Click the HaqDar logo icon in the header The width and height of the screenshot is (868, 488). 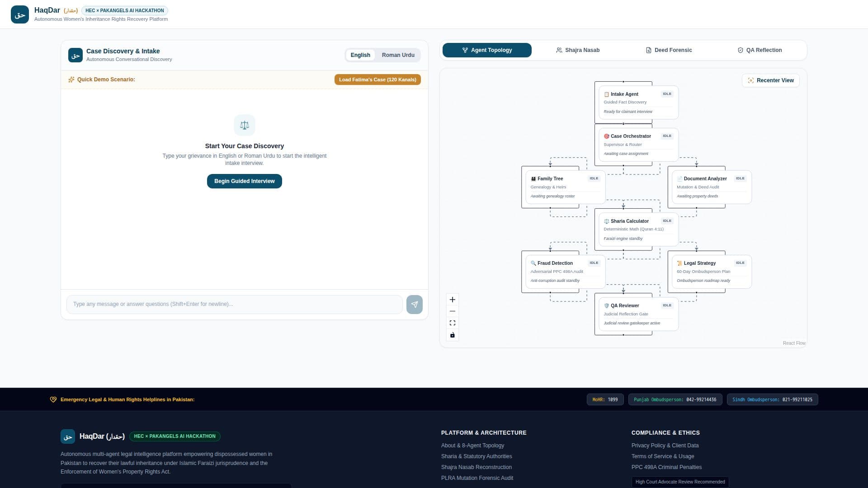click(x=20, y=14)
